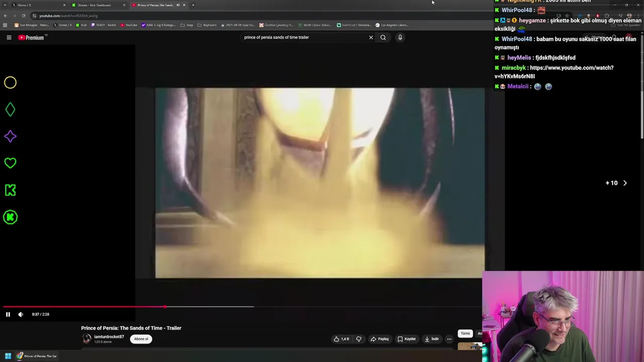Click Metalcii username in chat
The width and height of the screenshot is (644, 362).
[518, 86]
